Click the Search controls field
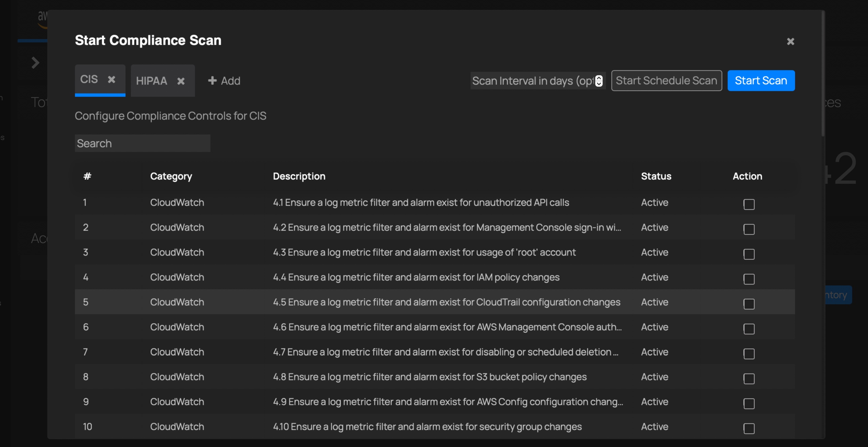868x447 pixels. coord(143,143)
